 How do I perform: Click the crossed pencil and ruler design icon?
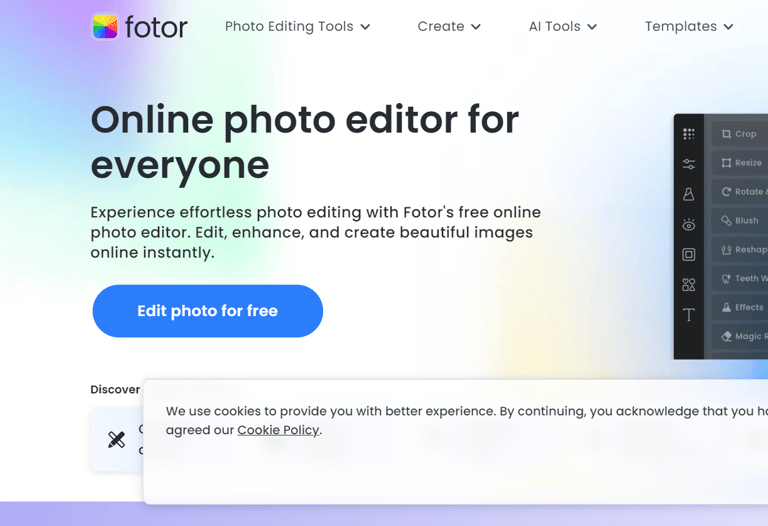tap(117, 439)
